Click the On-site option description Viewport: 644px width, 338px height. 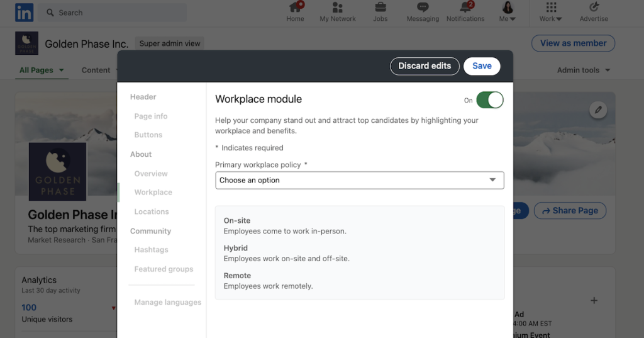point(285,231)
